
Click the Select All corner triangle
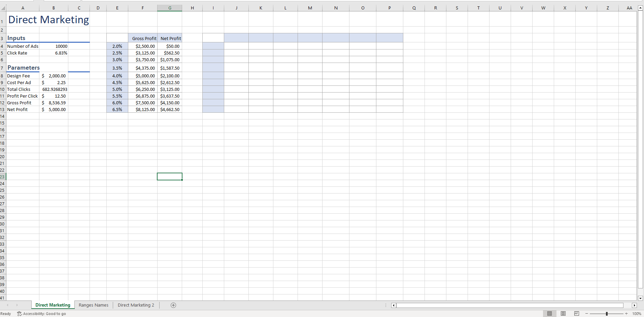point(3,8)
